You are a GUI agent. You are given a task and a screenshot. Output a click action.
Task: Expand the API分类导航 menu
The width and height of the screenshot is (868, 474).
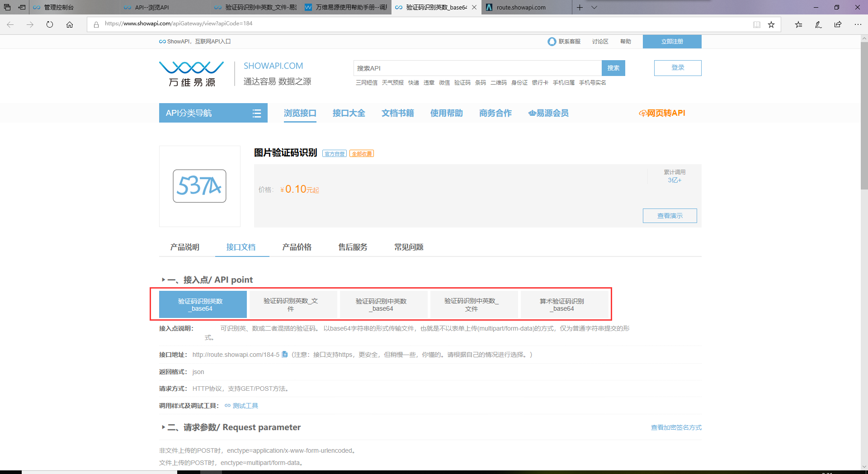(x=213, y=113)
